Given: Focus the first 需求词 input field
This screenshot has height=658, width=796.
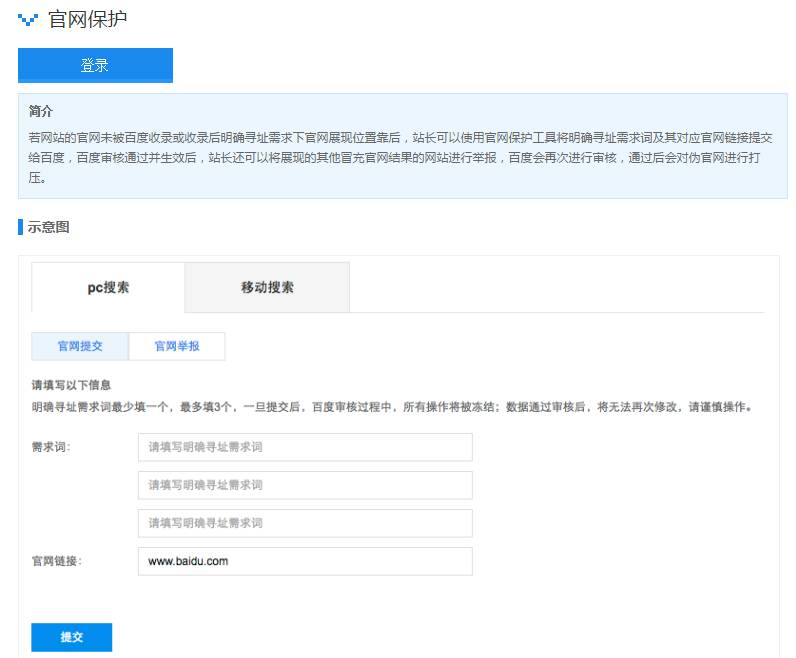Looking at the screenshot, I should 305,447.
